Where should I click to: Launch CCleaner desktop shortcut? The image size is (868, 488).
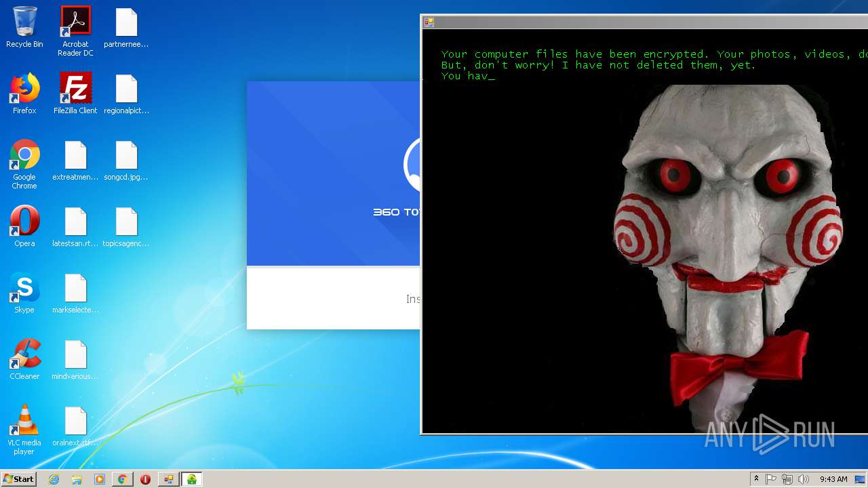coord(24,360)
